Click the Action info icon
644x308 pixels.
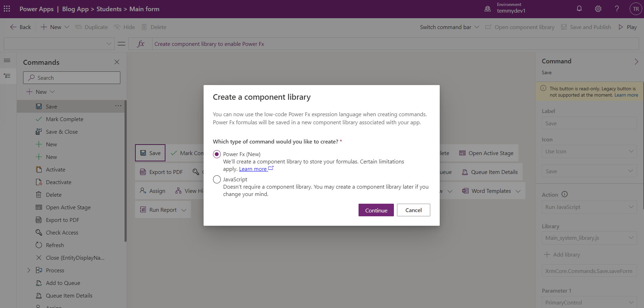click(565, 194)
